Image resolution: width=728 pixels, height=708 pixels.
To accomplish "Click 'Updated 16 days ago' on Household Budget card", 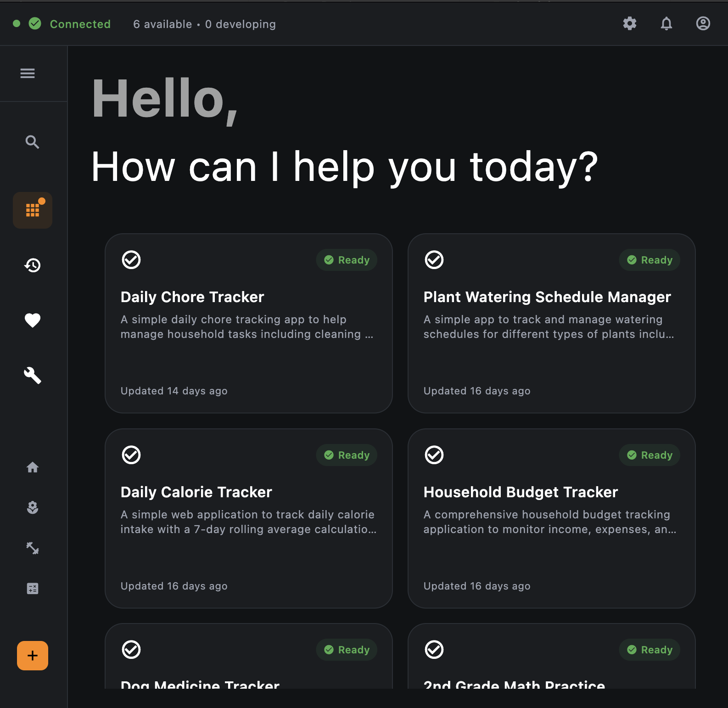I will pyautogui.click(x=477, y=586).
